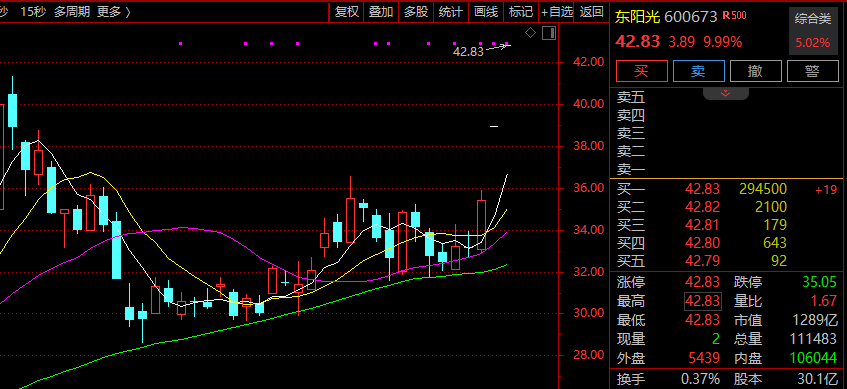The height and width of the screenshot is (389, 847).
Task: Open the 复权 adjustment option
Action: click(x=347, y=12)
